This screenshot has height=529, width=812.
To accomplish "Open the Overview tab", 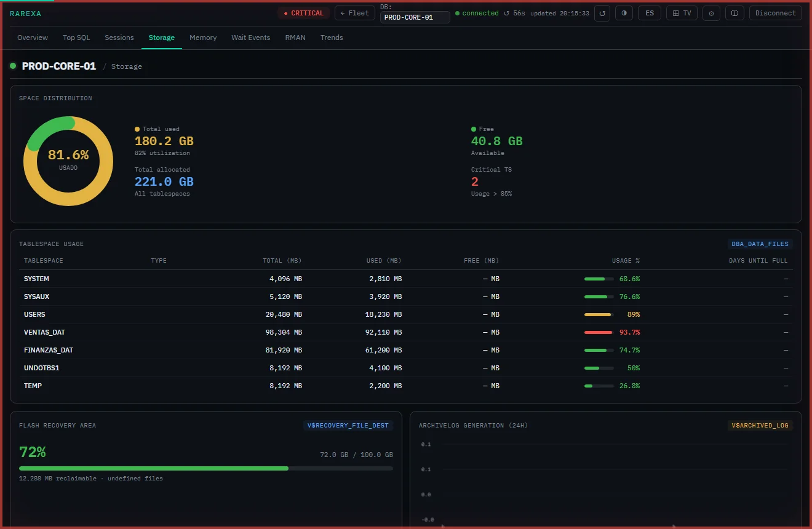I will point(33,38).
